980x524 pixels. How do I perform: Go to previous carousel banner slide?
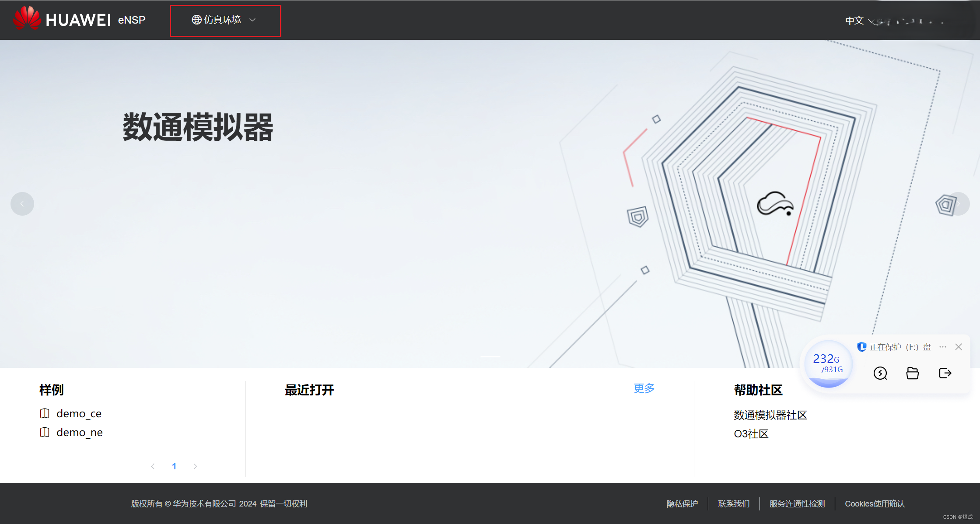click(x=22, y=204)
